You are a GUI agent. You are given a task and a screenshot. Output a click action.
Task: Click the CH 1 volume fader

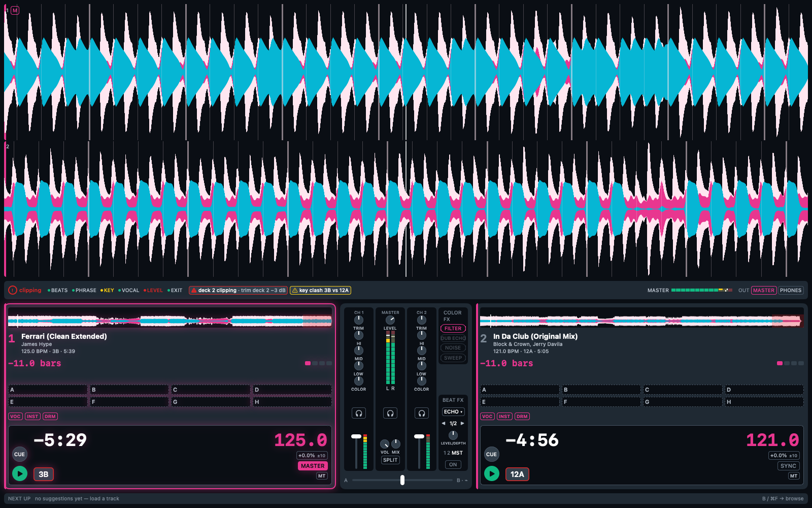tap(356, 436)
